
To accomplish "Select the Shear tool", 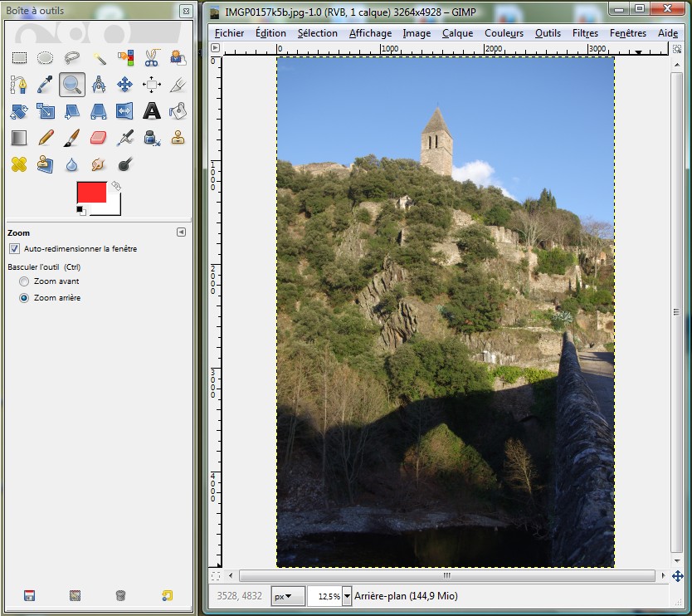I will click(71, 111).
